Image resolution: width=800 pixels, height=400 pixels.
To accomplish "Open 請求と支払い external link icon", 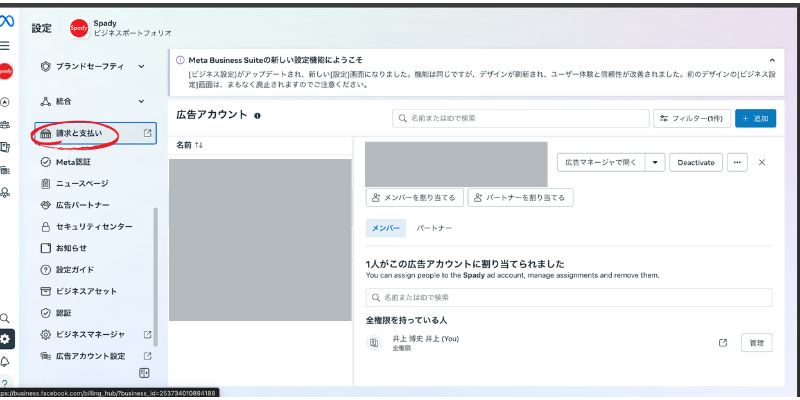I will pyautogui.click(x=147, y=133).
